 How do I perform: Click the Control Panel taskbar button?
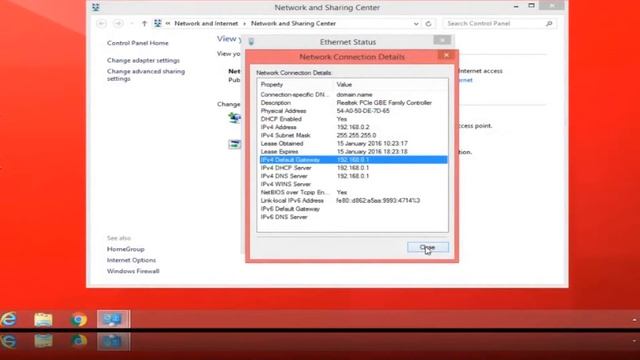coord(113,319)
